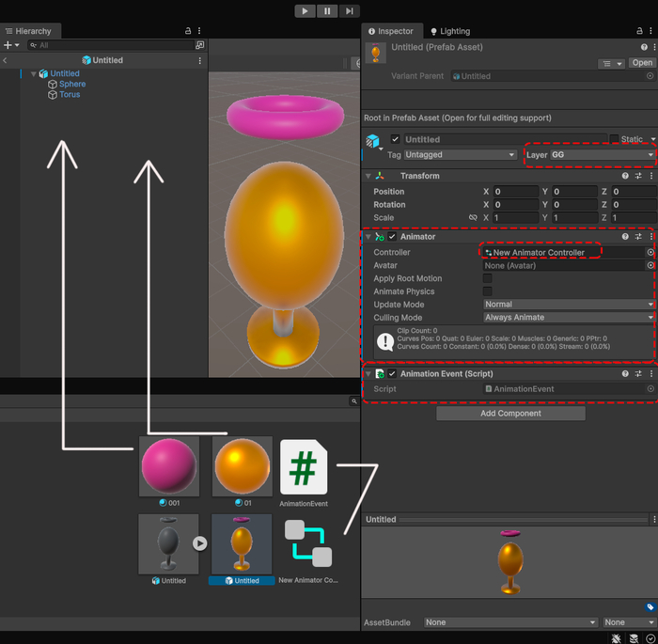Select the Hierarchy tab

point(33,31)
